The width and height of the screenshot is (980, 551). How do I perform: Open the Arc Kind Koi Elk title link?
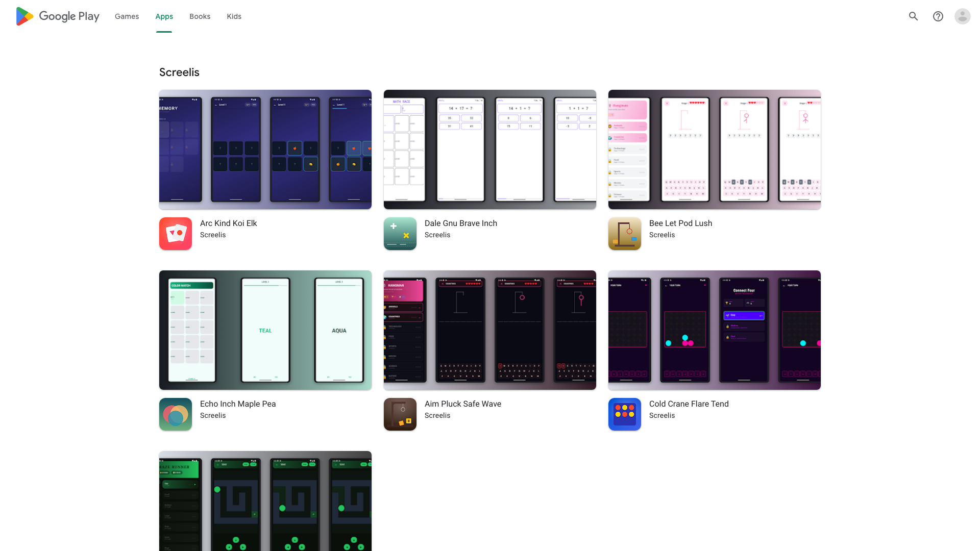pyautogui.click(x=229, y=223)
